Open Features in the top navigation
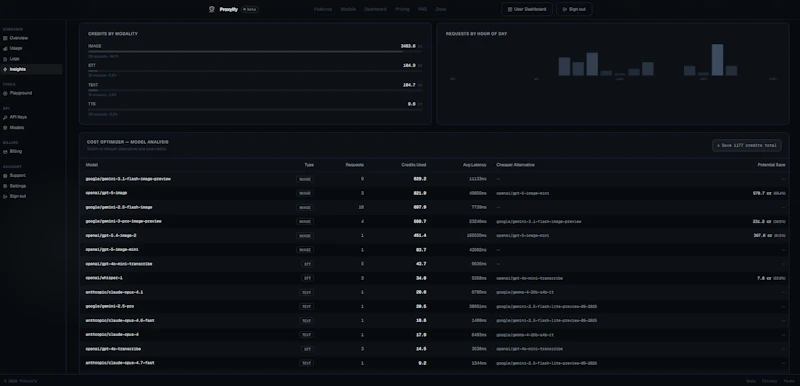Image resolution: width=800 pixels, height=386 pixels. (323, 9)
